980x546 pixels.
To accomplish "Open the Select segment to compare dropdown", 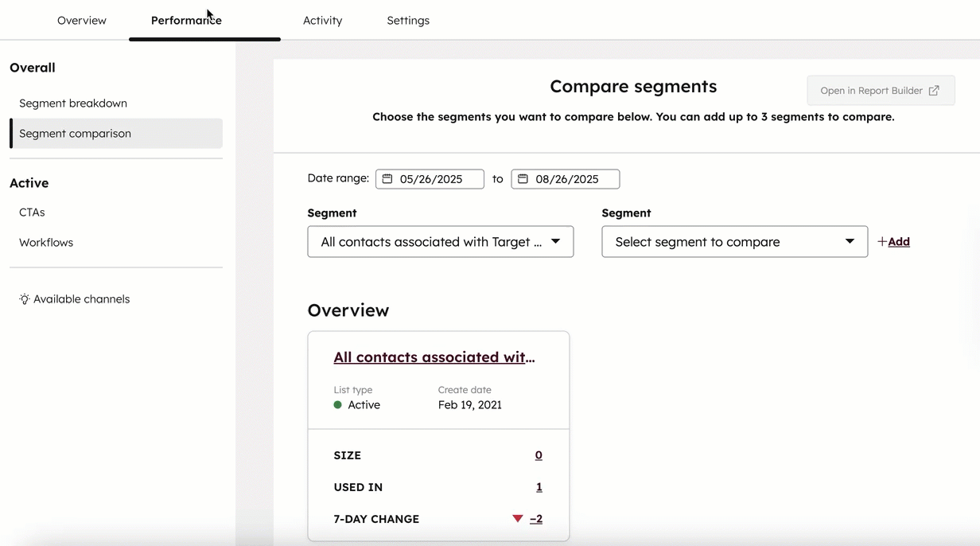I will coord(734,241).
